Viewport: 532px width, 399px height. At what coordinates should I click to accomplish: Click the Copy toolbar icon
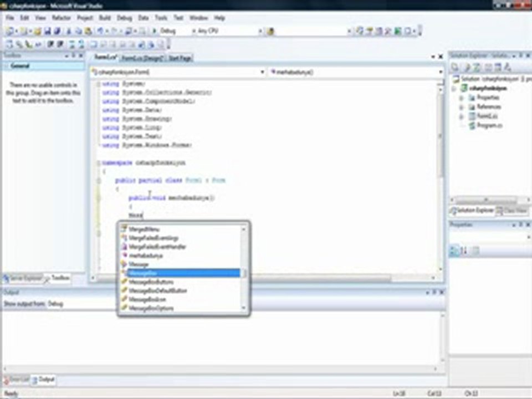[78, 31]
